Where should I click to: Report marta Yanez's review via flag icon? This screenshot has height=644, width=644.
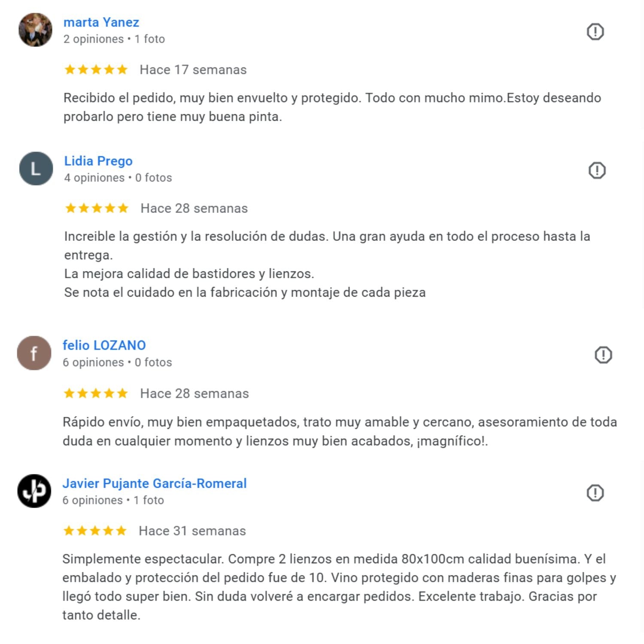point(595,31)
